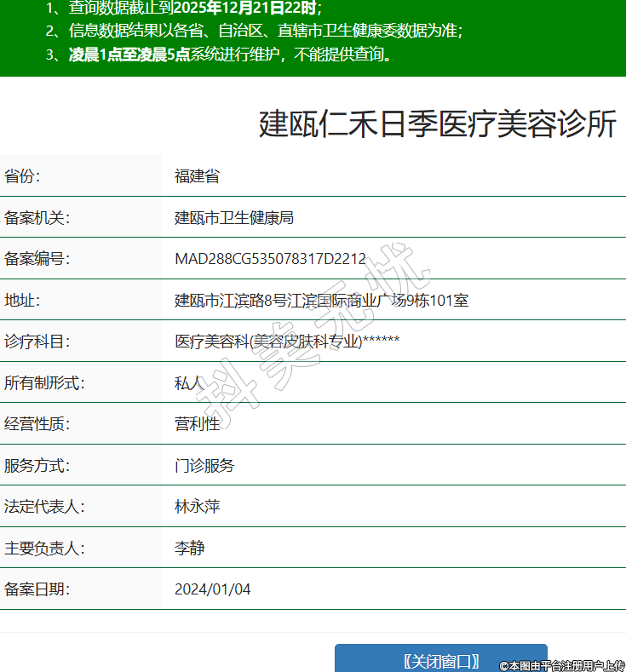Image resolution: width=626 pixels, height=672 pixels.
Task: Select the 备案编号 value MAD288CG535078317D2212
Action: point(270,259)
